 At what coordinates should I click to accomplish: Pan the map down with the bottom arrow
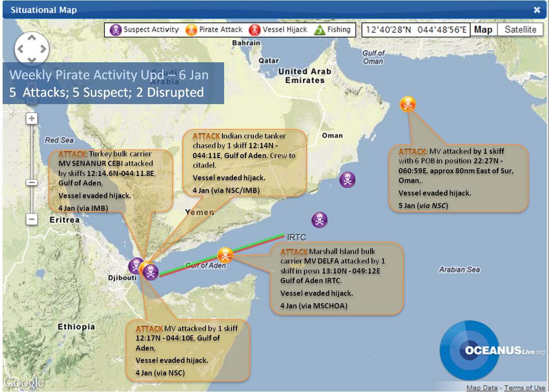pos(31,60)
